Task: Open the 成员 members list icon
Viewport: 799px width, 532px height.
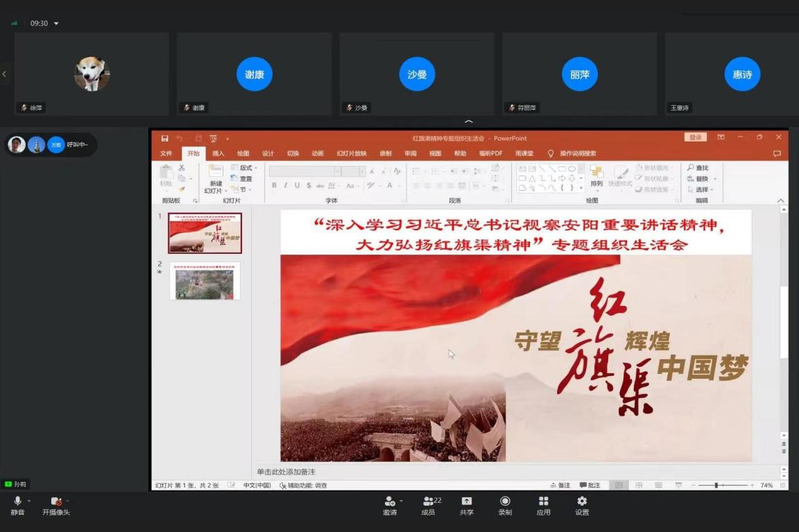Action: tap(428, 501)
